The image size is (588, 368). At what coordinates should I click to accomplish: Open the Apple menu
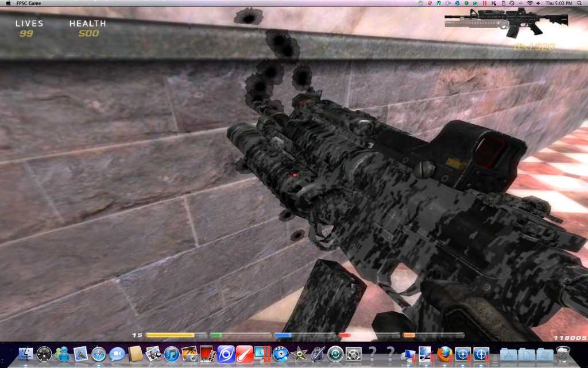pos(8,3)
